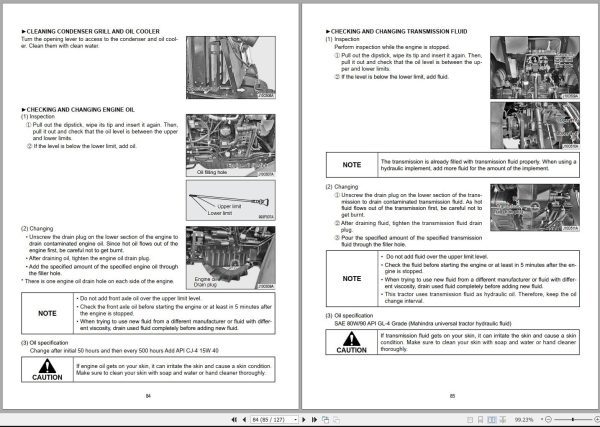The image size is (600, 427).
Task: Click the first transmission inspection photo
Action: pos(535,67)
